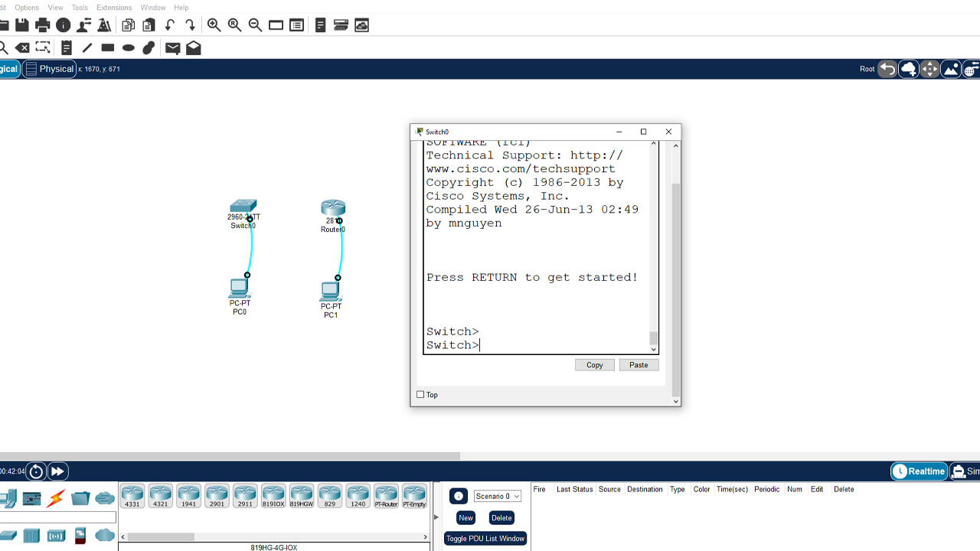
Task: Open the drawing palette rectangle icon
Action: tap(276, 25)
